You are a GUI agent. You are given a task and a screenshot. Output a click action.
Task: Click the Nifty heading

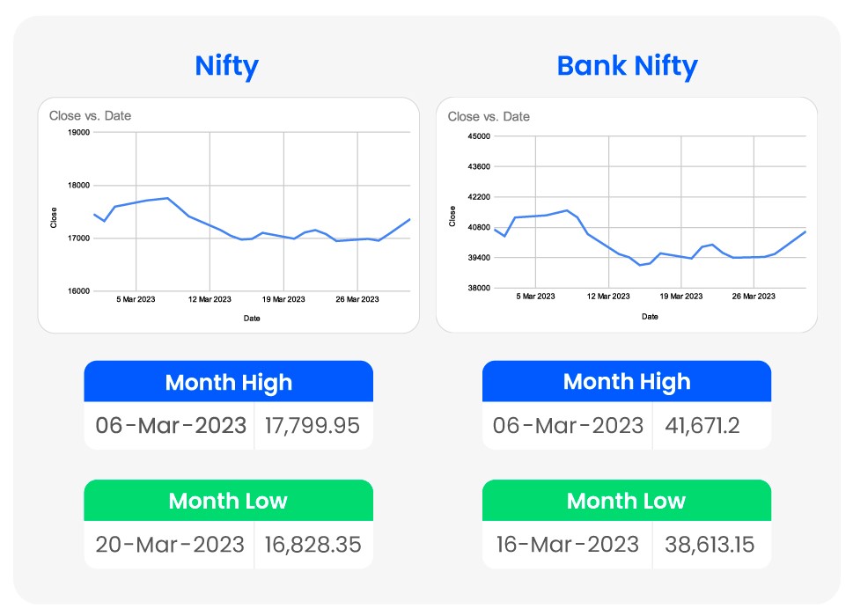click(x=226, y=66)
